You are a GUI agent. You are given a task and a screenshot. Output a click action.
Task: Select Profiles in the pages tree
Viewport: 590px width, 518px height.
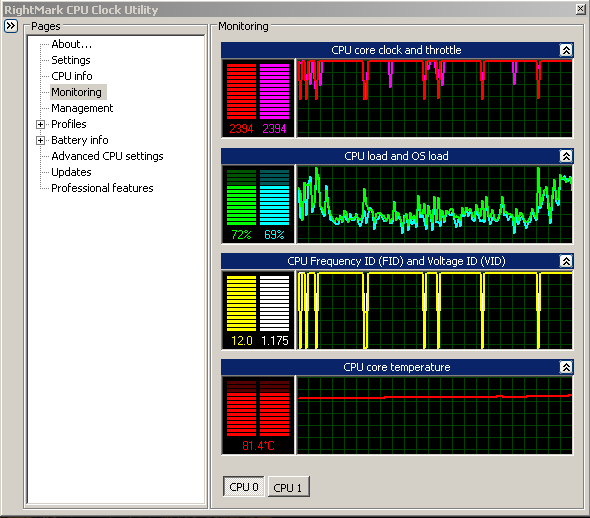(69, 124)
